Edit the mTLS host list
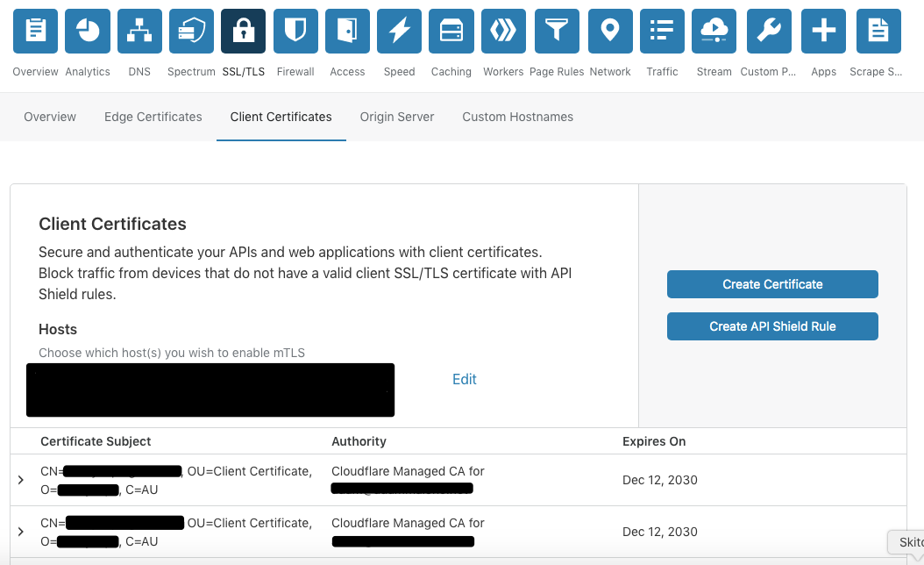 click(464, 378)
